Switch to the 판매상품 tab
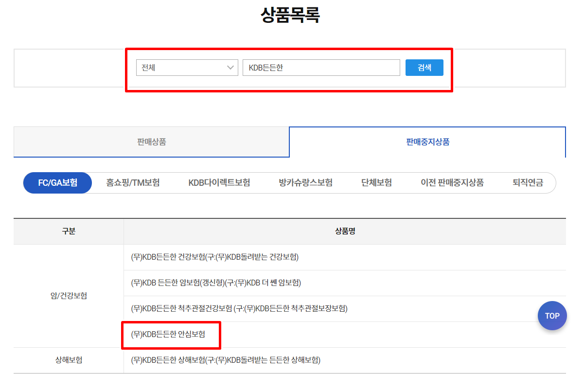 [x=152, y=142]
